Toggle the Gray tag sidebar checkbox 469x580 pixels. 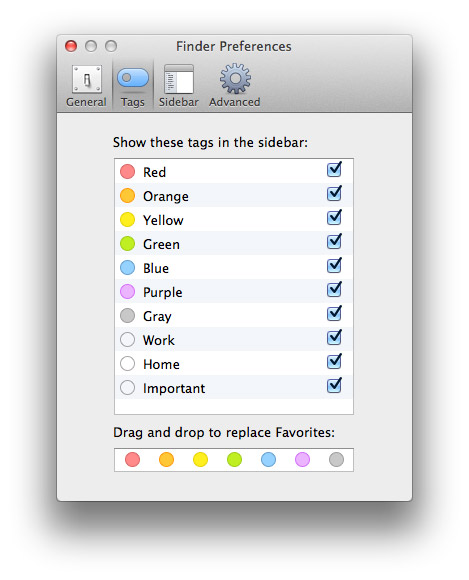(334, 314)
